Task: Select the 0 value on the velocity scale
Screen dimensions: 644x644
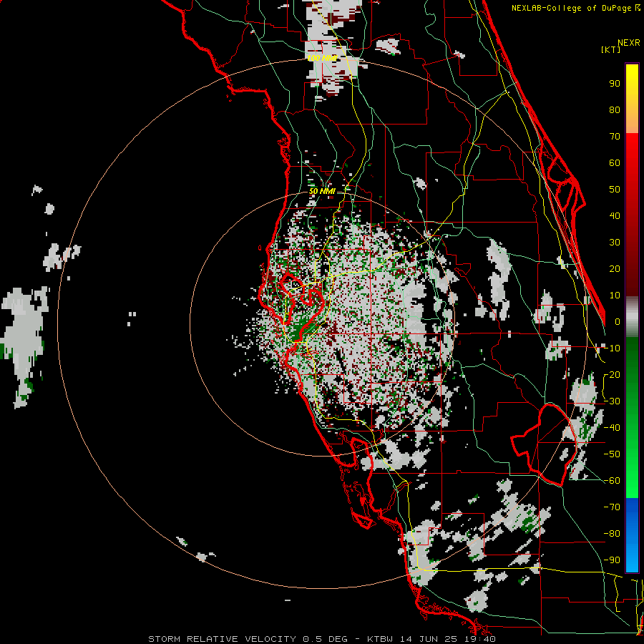Action: [618, 322]
